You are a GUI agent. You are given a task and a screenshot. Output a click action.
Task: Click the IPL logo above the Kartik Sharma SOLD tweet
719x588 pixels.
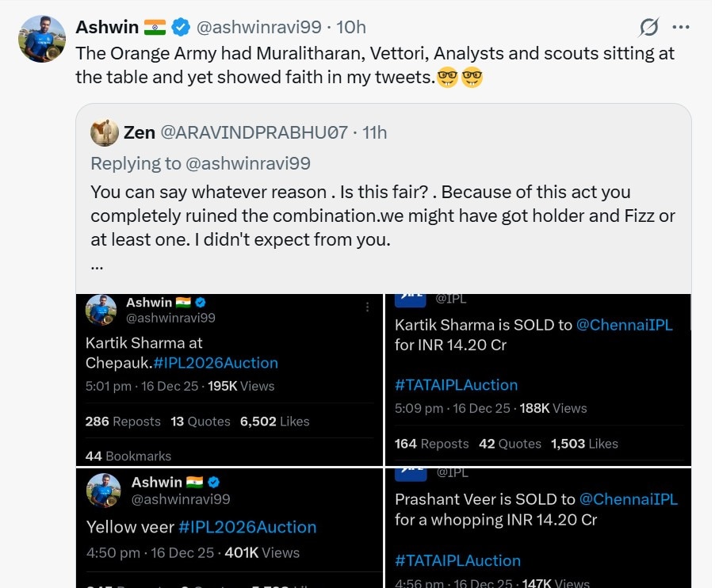(x=411, y=296)
